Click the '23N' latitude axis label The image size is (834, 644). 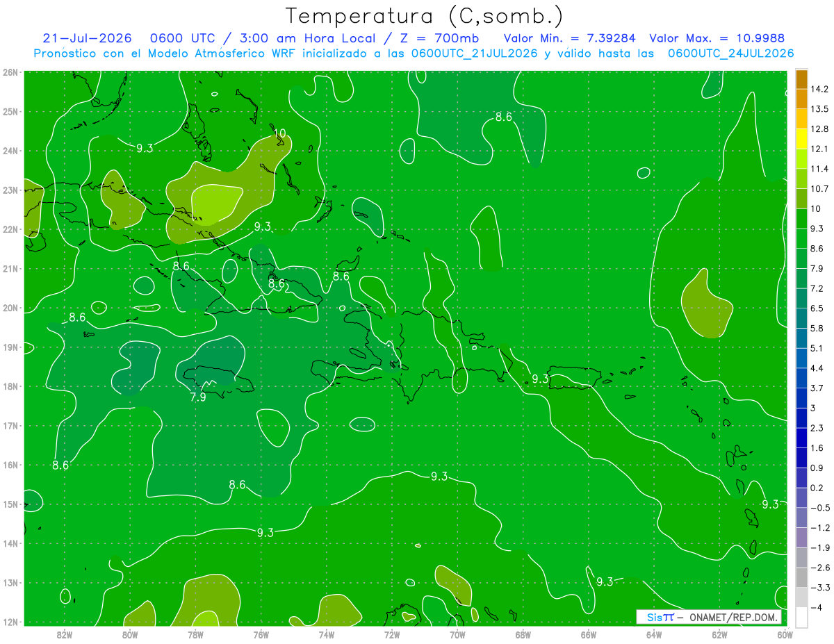point(10,190)
